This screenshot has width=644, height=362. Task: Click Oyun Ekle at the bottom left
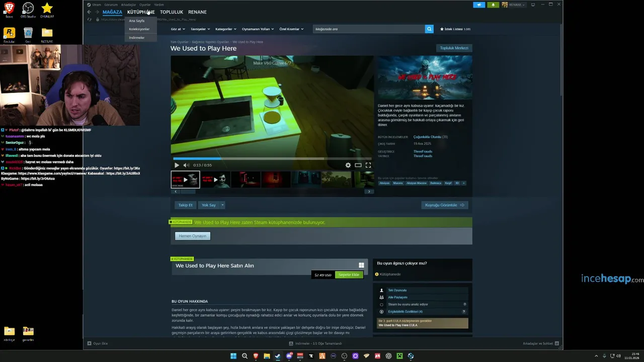tap(98, 343)
